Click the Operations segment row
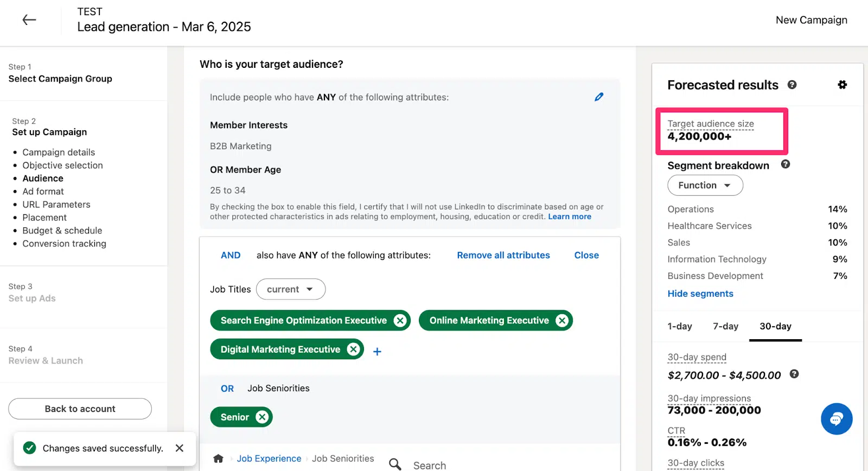 (757, 209)
